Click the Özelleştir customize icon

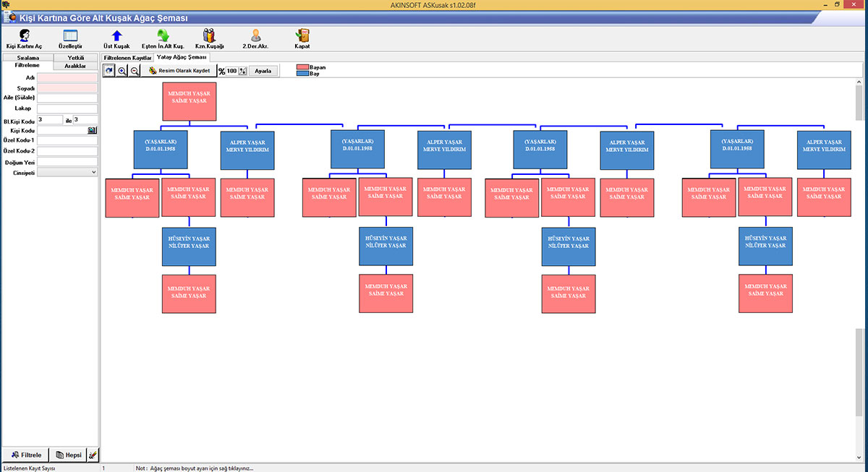coord(70,36)
